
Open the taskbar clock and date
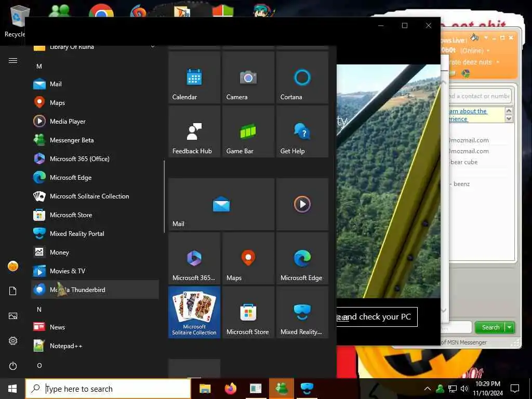tap(488, 389)
